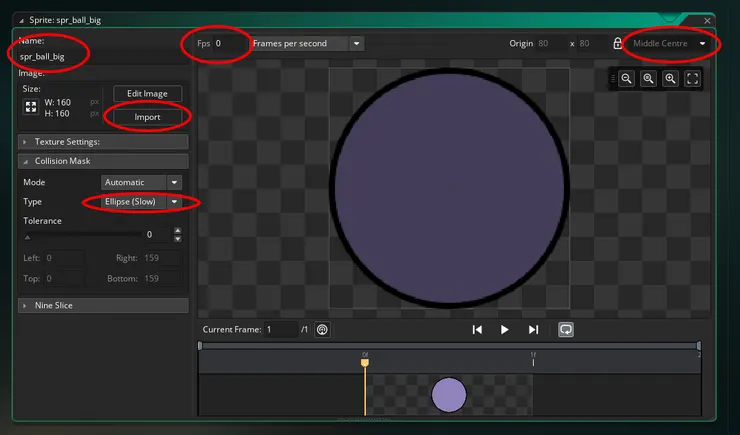Click the broadcast message icon near Current Frame
This screenshot has height=435, width=740.
(x=322, y=329)
